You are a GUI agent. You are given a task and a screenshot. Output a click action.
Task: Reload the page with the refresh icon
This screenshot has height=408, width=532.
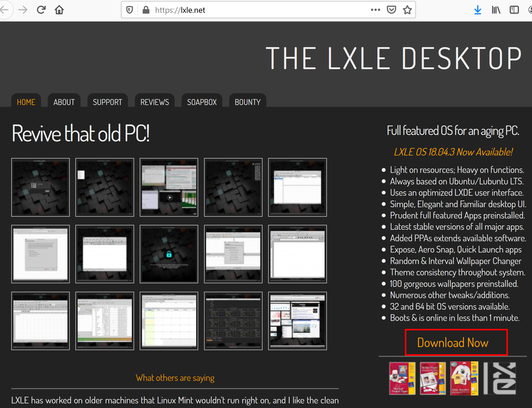[x=41, y=10]
